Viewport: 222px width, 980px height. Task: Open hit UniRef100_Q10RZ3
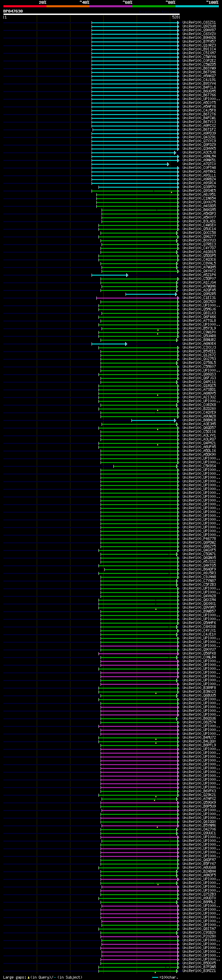(x=199, y=45)
